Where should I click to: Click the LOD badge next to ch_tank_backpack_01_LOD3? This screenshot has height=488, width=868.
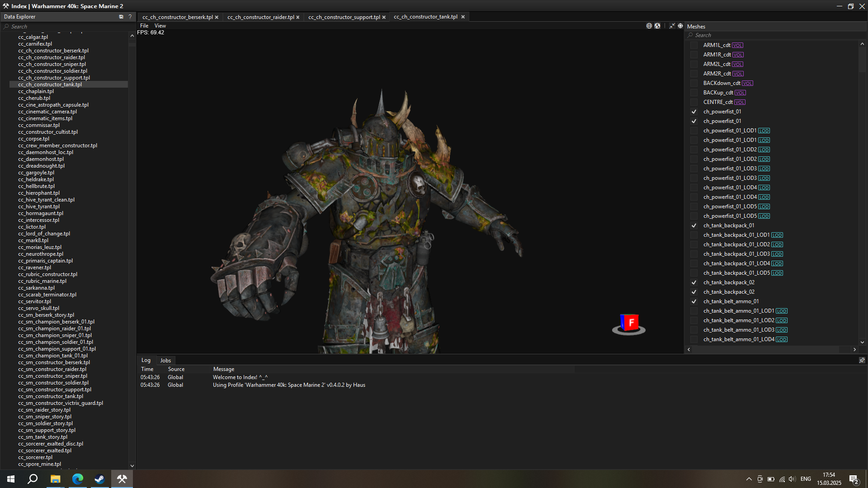coord(777,254)
